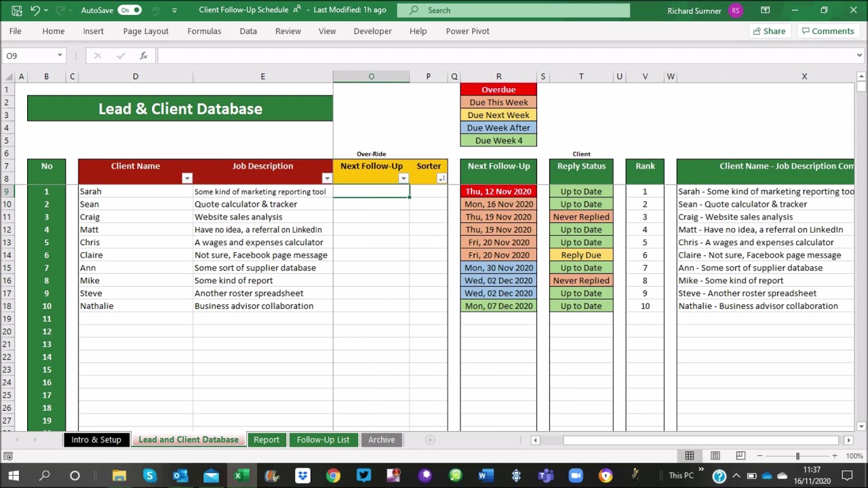The image size is (868, 488).
Task: Switch to the Follow-Up List sheet tab
Action: pyautogui.click(x=323, y=440)
